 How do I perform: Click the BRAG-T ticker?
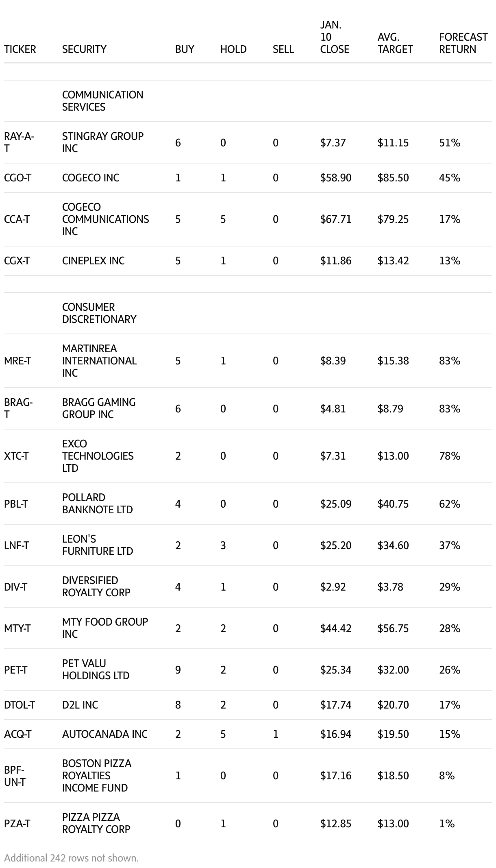click(18, 408)
